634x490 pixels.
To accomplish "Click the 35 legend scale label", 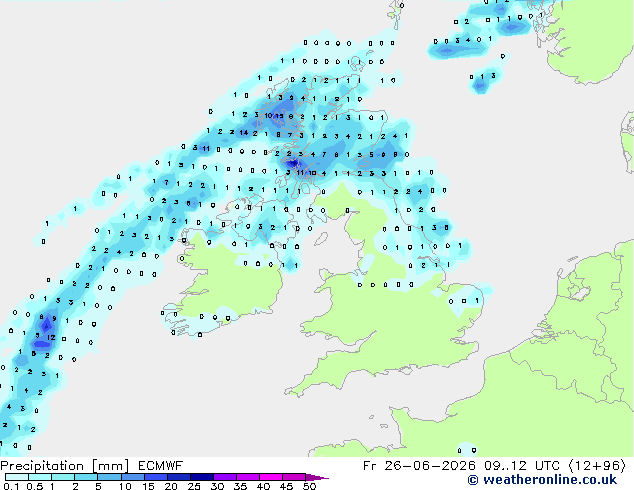I will click(x=240, y=486).
